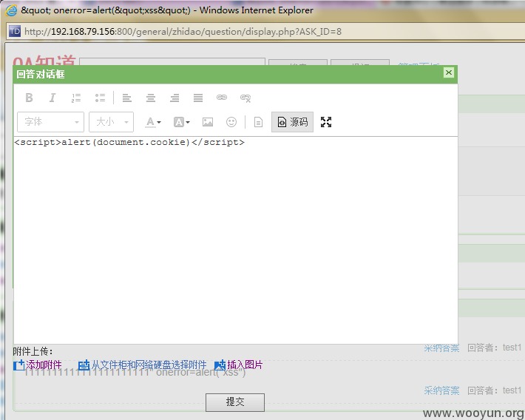525x420 pixels.
Task: Justify the text alignment
Action: 198,98
